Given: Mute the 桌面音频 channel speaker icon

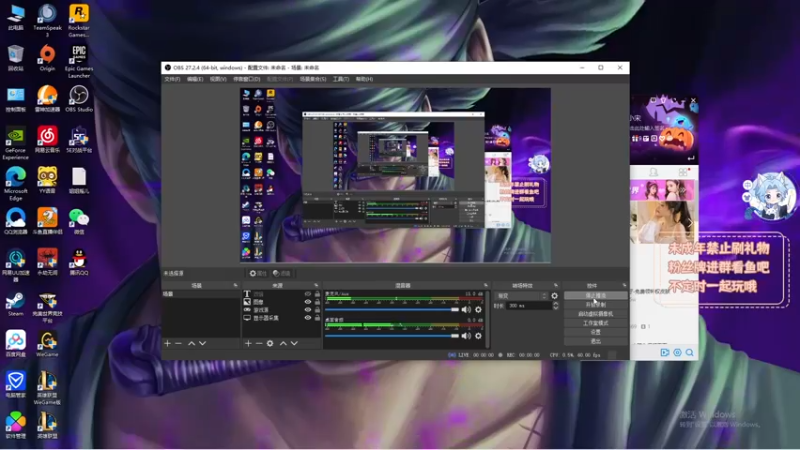Looking at the screenshot, I should pos(466,336).
